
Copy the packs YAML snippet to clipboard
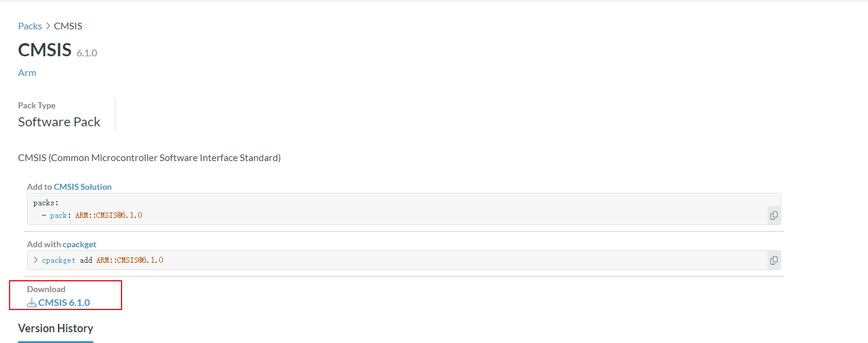(773, 215)
